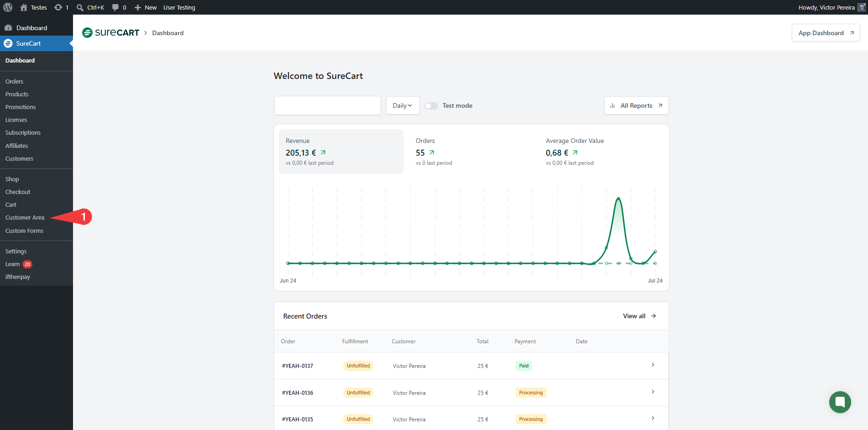
Task: Click Victor Pereira's avatar in admin bar
Action: click(x=861, y=7)
